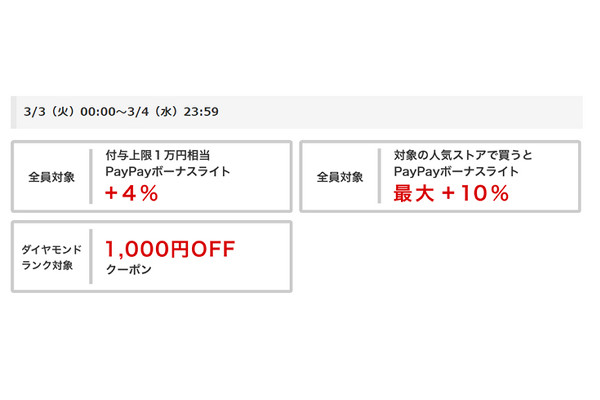600x400 pixels.
Task: Click the ダイヤモンド text
Action: pyautogui.click(x=51, y=248)
